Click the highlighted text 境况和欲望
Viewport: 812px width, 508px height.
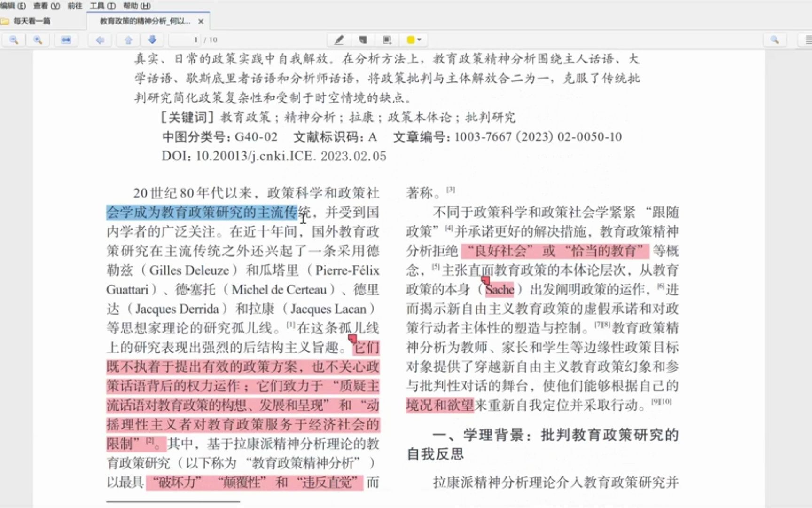point(440,405)
